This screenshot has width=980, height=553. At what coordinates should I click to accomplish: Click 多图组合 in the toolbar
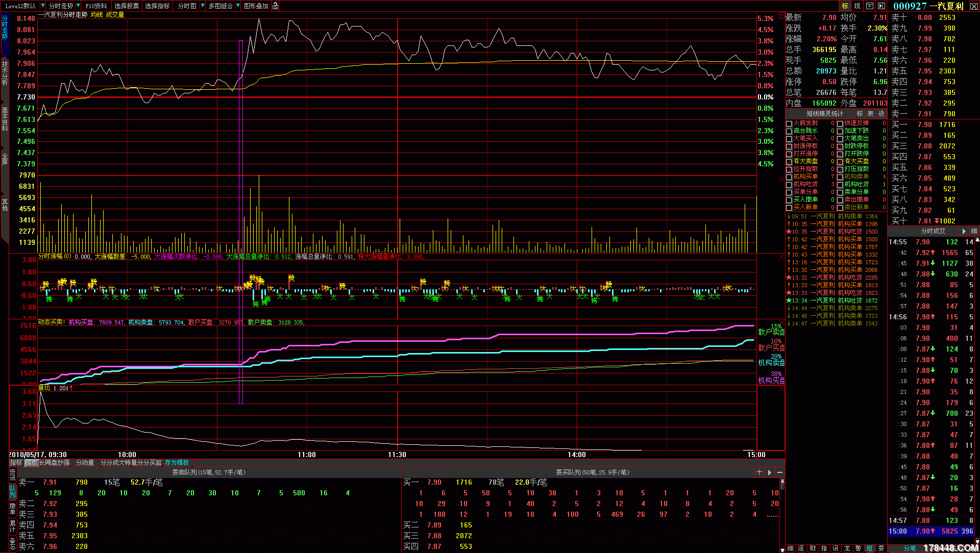coord(220,6)
